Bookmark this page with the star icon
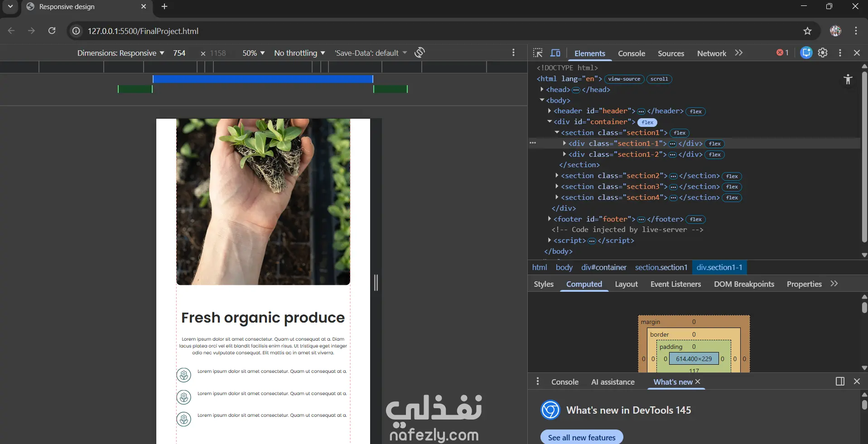Viewport: 868px width, 444px height. tap(807, 31)
